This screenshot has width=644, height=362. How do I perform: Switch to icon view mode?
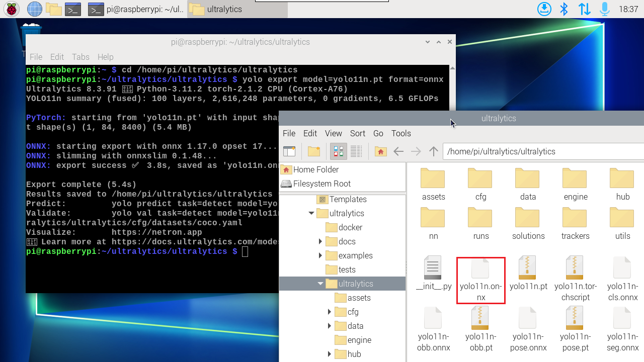coord(339,151)
